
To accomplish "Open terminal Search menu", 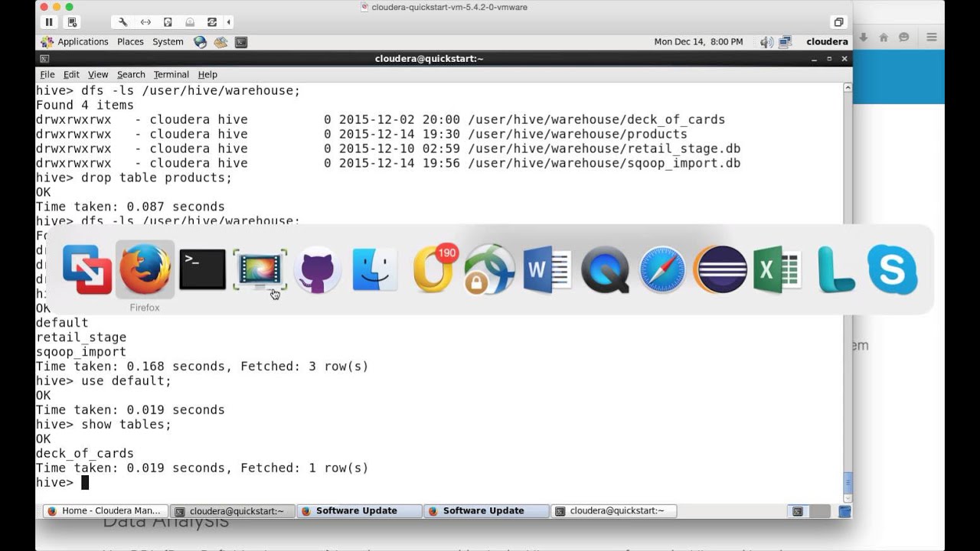I will (x=131, y=74).
